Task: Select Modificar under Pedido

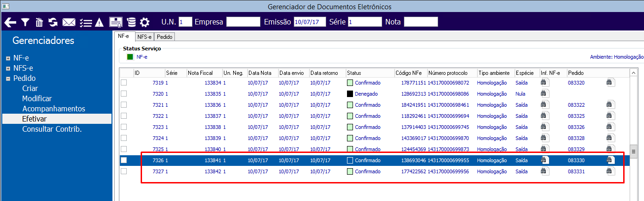Action: 37,98
